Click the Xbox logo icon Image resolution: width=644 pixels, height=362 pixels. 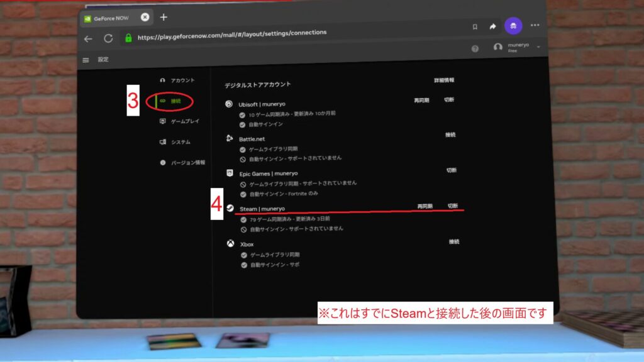pos(230,243)
